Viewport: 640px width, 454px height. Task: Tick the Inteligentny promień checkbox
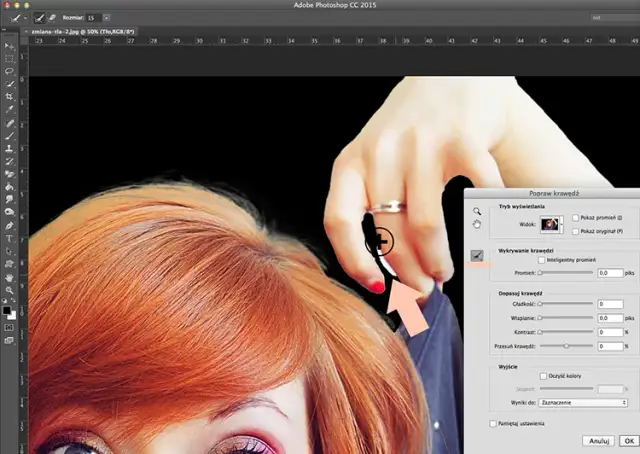coord(542,260)
